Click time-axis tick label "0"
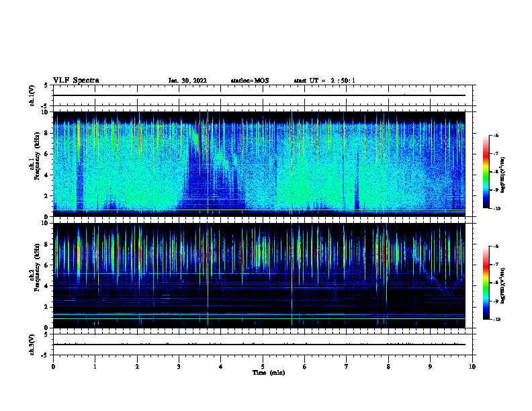Screen dimensions: 532x411 coord(53,367)
